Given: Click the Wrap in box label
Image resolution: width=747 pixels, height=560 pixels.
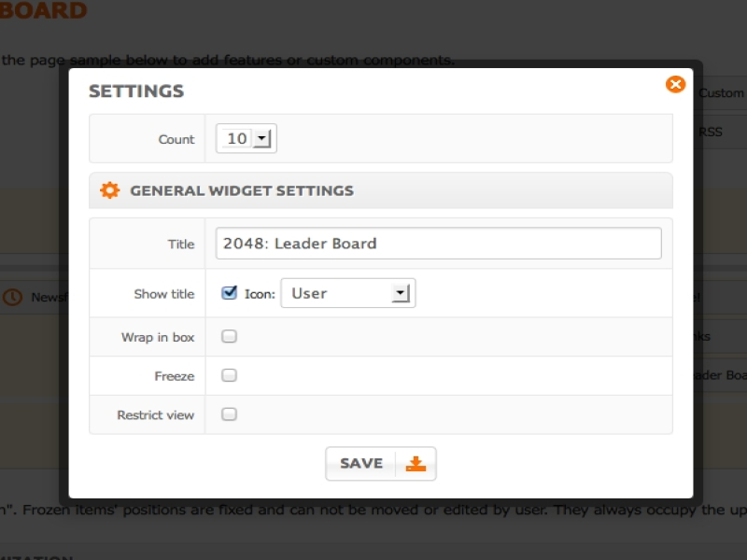Looking at the screenshot, I should tap(158, 337).
